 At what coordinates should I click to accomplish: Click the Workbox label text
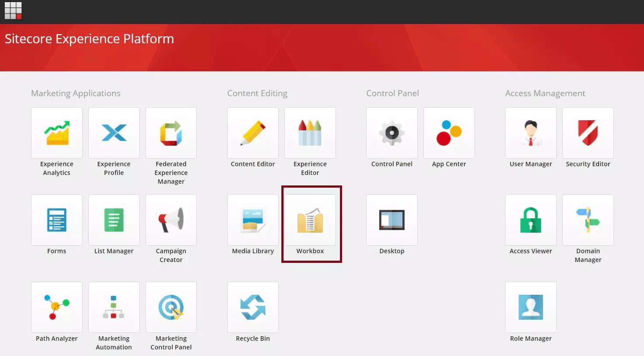point(310,251)
